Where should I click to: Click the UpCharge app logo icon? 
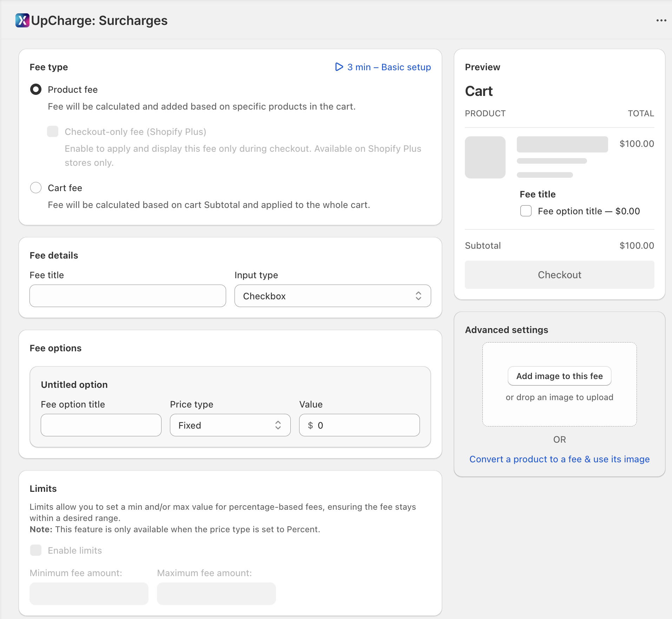pos(22,20)
